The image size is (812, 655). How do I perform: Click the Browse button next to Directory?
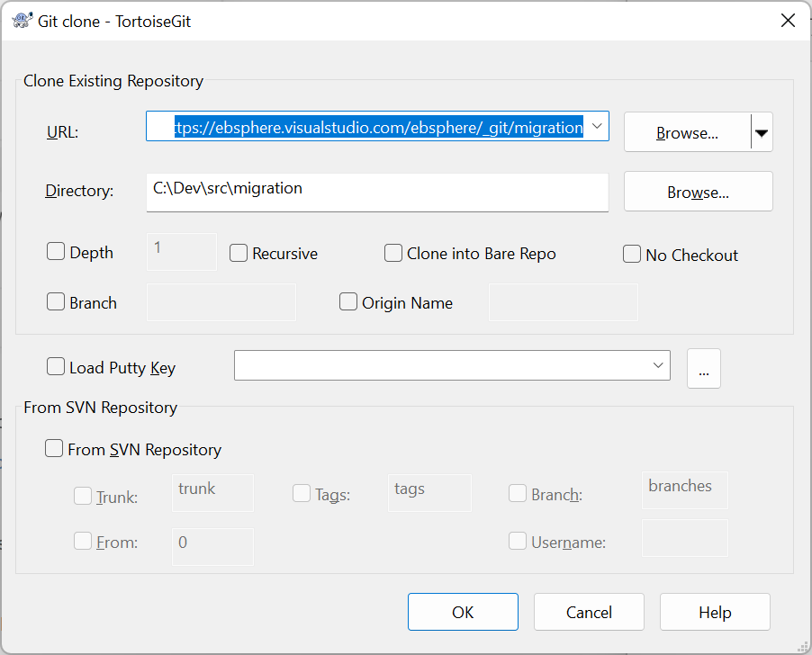coord(698,192)
